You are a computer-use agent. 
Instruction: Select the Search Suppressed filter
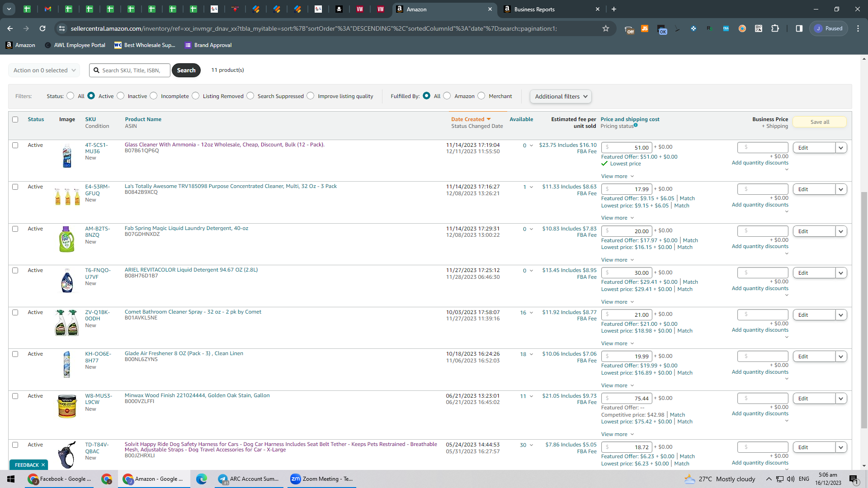click(250, 96)
